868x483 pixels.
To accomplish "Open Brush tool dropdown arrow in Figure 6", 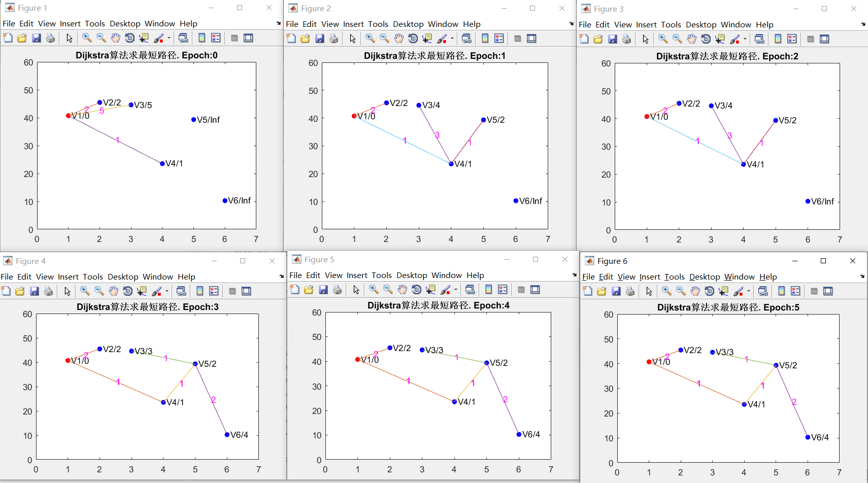I will (x=748, y=291).
